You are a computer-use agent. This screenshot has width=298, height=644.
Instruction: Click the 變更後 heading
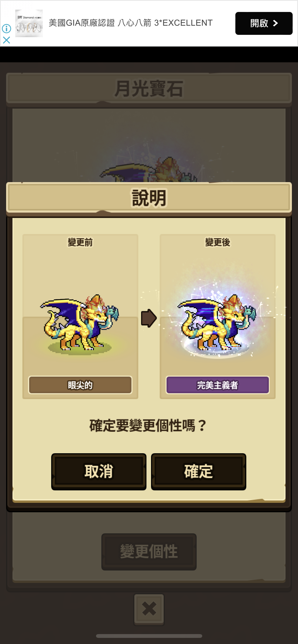coord(218,242)
